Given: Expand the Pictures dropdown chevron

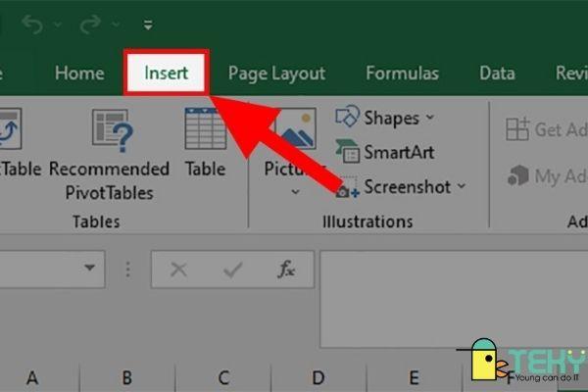Looking at the screenshot, I should [x=296, y=192].
